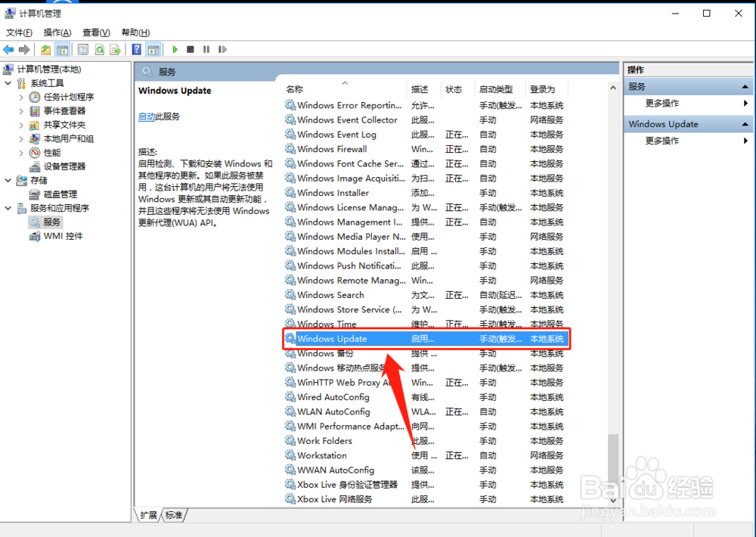Click the Export List toolbar icon
Image resolution: width=756 pixels, height=537 pixels.
point(115,49)
